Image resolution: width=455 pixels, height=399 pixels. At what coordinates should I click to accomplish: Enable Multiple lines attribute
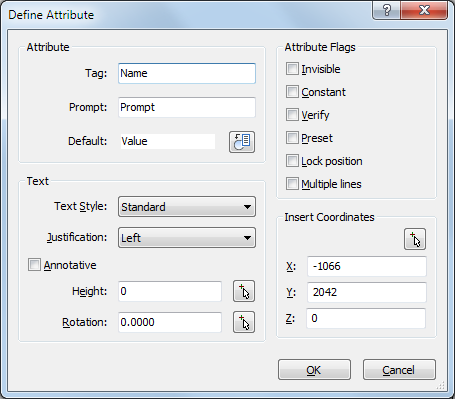292,184
